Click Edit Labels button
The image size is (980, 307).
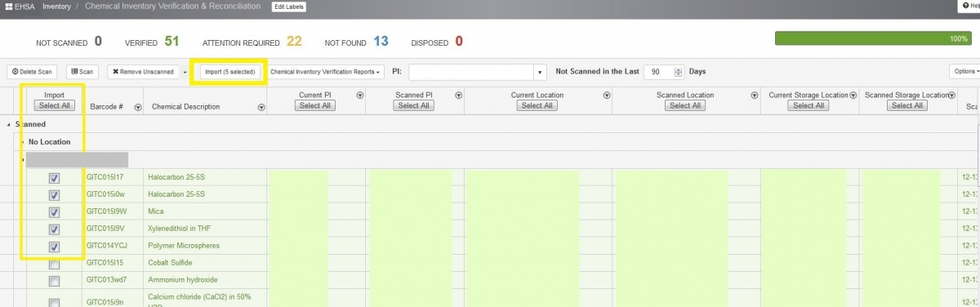point(288,7)
